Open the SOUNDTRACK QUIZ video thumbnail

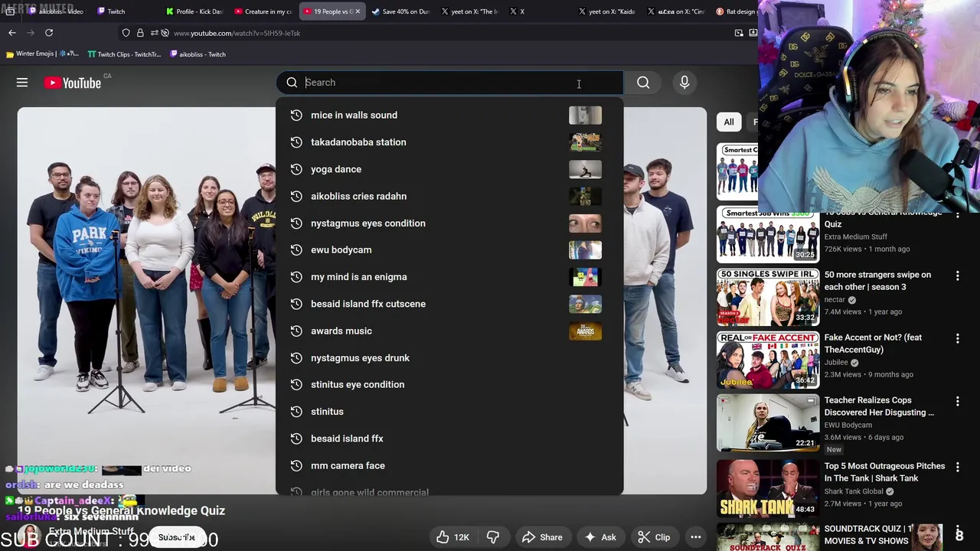coord(767,537)
